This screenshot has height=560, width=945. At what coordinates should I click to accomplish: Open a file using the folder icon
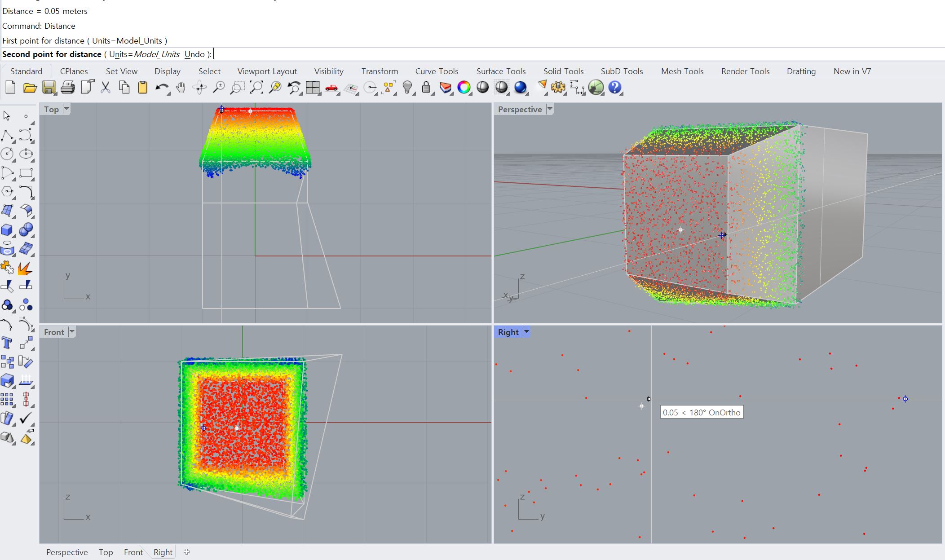click(30, 87)
